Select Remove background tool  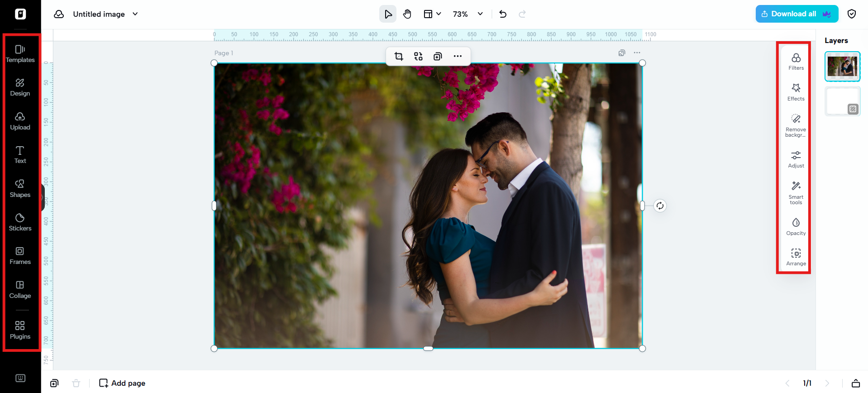pyautogui.click(x=796, y=125)
